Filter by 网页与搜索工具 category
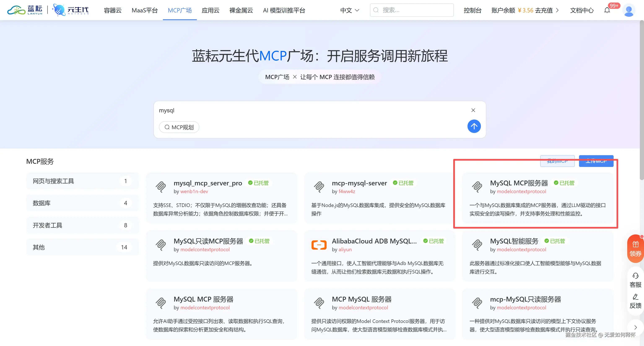Image resolution: width=644 pixels, height=346 pixels. [x=82, y=181]
